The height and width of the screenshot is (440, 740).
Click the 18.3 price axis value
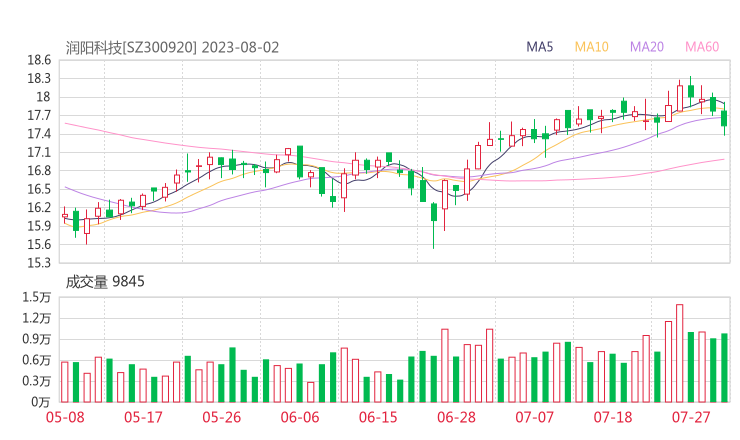pos(39,78)
